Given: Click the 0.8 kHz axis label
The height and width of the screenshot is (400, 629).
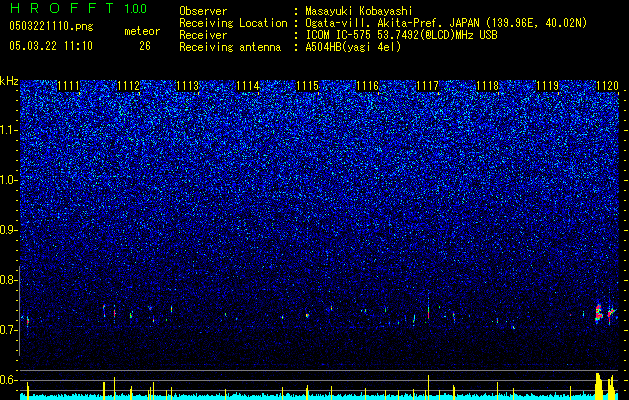Looking at the screenshot, I should tap(9, 280).
